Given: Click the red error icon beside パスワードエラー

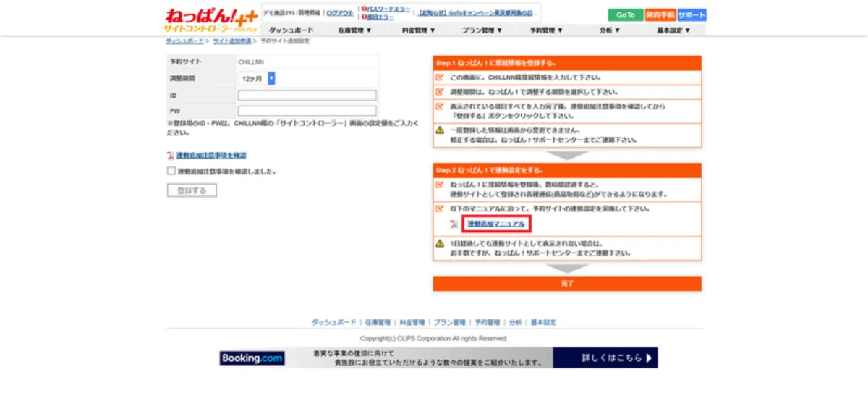Looking at the screenshot, I should click(x=365, y=9).
